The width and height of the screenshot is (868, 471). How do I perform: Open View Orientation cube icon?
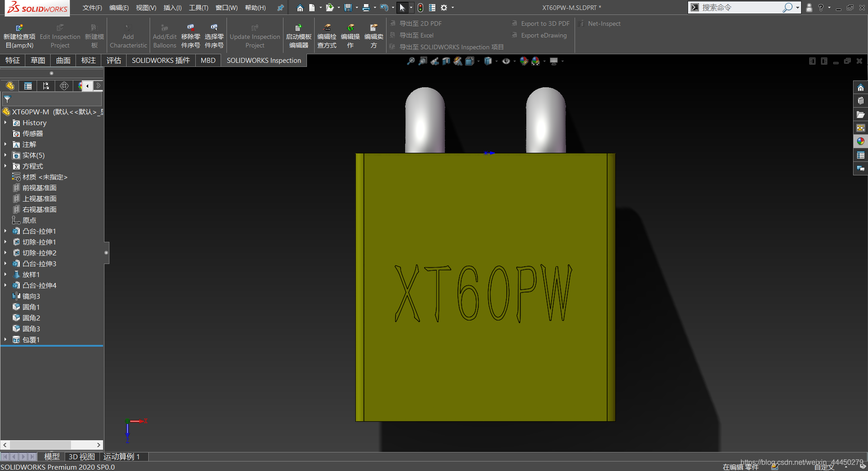click(x=470, y=61)
